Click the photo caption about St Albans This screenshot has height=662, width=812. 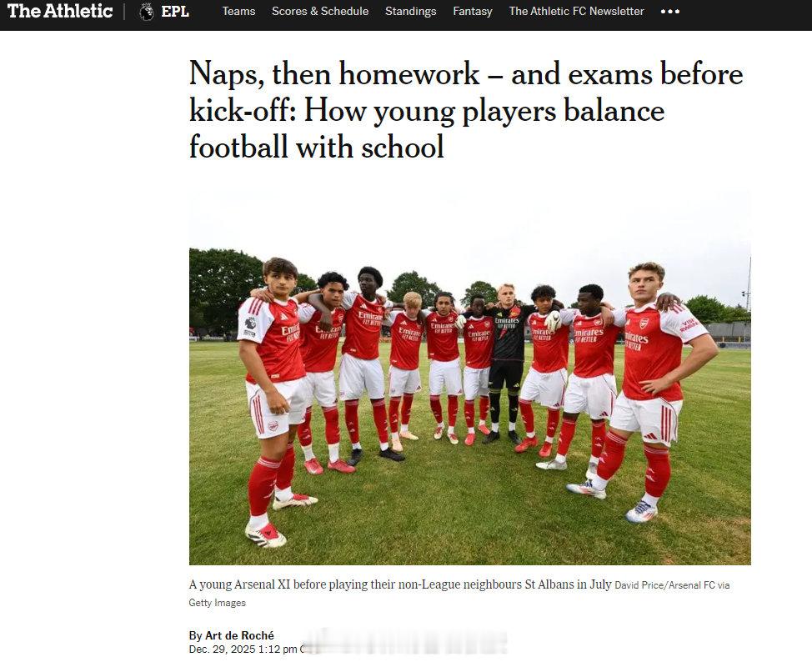point(400,584)
